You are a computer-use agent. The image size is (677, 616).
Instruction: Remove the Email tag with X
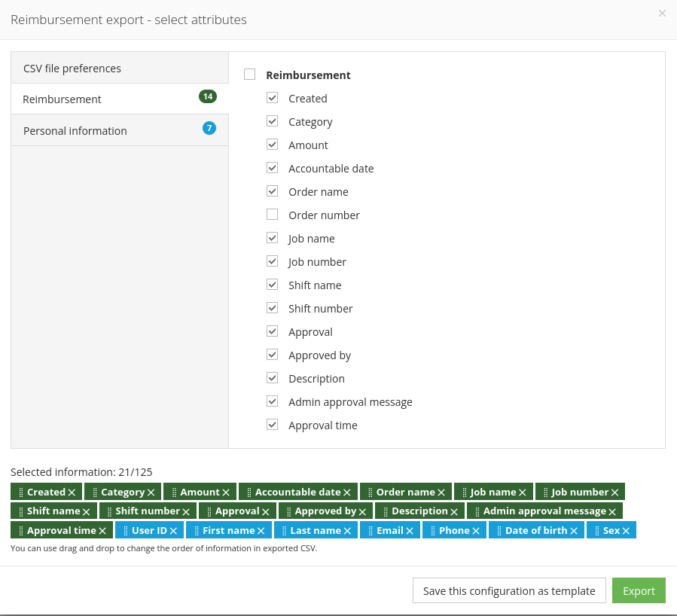click(410, 531)
